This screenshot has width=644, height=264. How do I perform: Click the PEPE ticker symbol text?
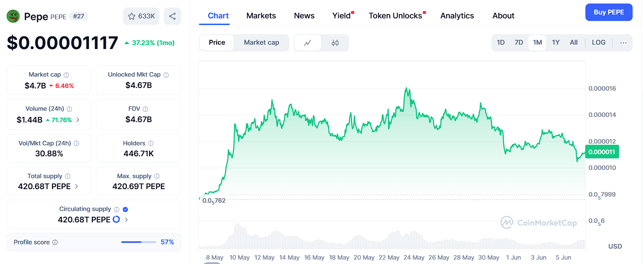59,17
